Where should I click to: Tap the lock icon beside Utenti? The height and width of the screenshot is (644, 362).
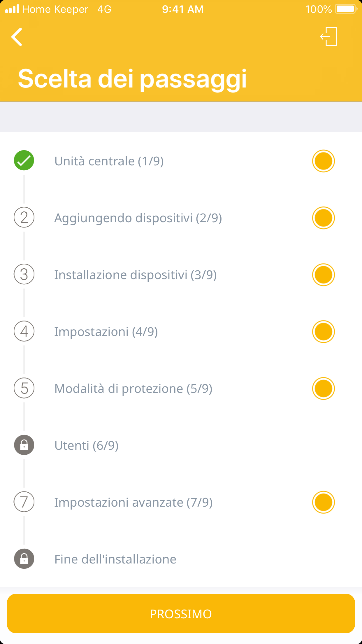pos(24,445)
